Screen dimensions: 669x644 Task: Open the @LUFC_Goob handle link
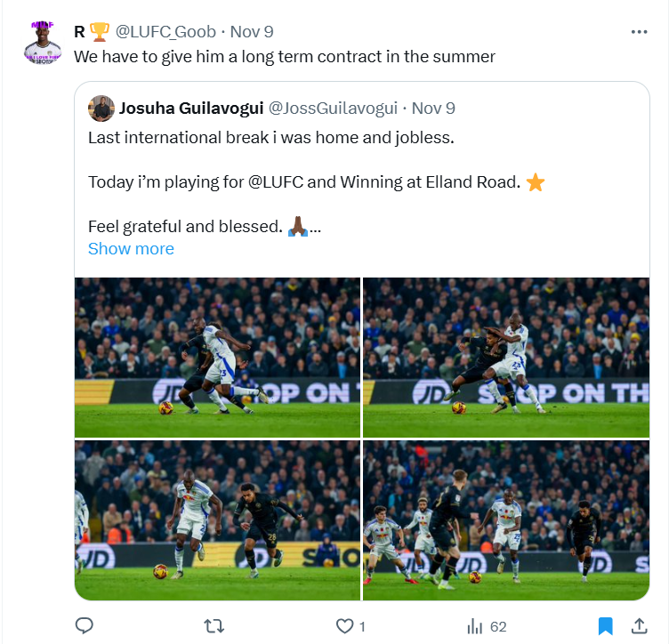click(165, 32)
